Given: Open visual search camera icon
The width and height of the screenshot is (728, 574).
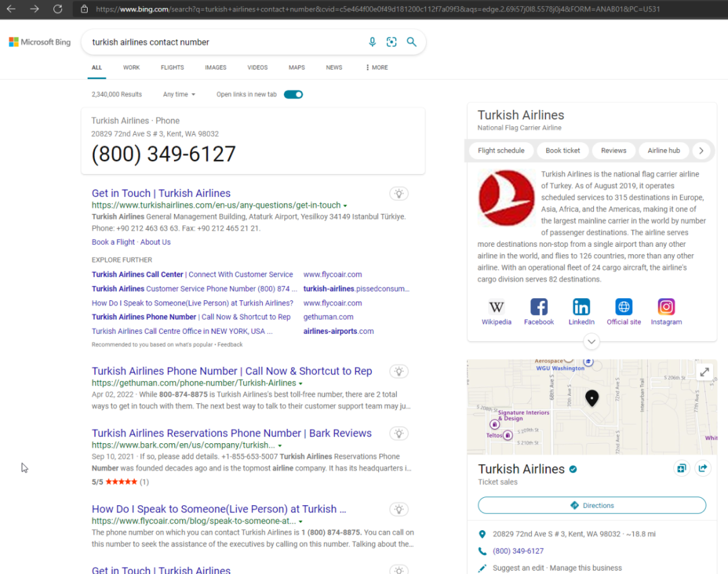Looking at the screenshot, I should pos(392,42).
